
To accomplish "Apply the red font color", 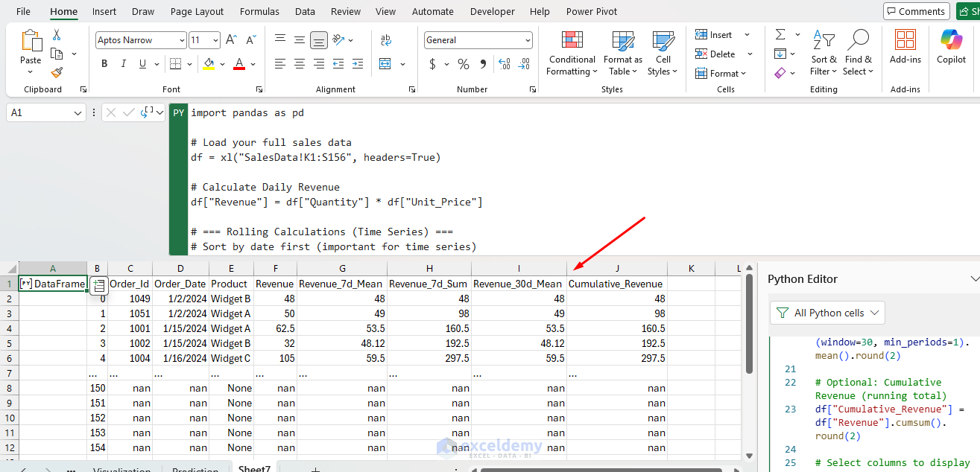I will [x=238, y=64].
